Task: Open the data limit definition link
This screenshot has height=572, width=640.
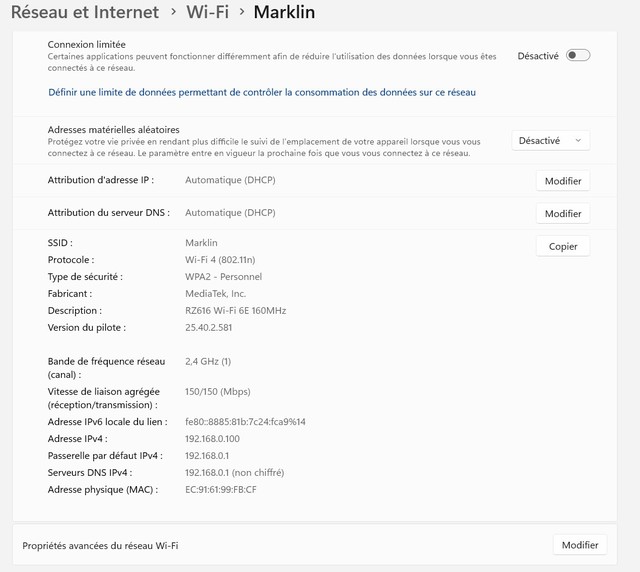Action: [x=262, y=92]
